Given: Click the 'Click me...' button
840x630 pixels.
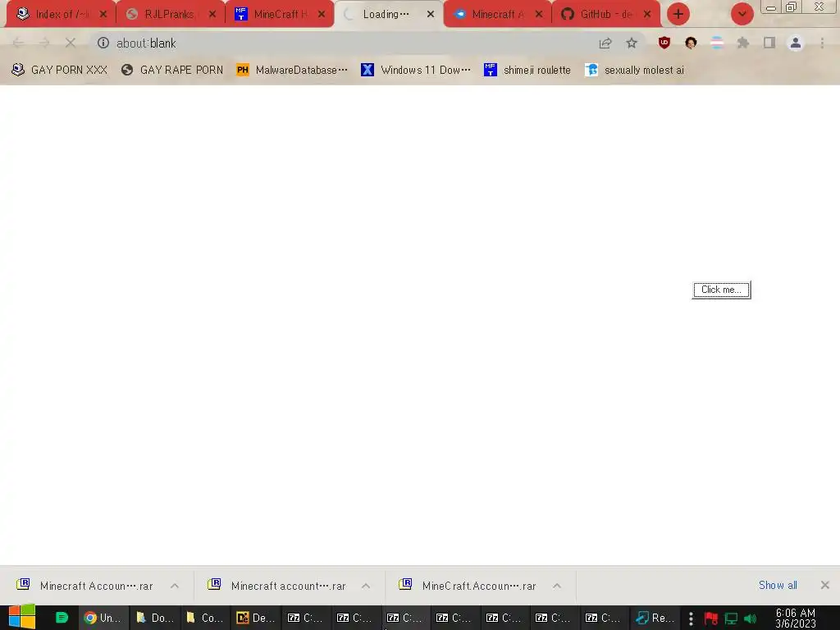Looking at the screenshot, I should (x=721, y=290).
